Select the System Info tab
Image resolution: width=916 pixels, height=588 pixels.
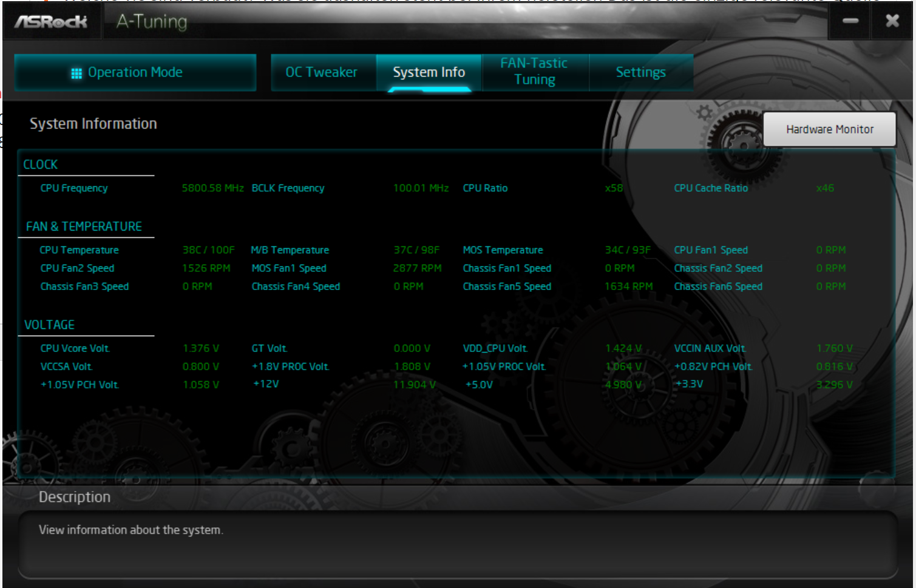coord(429,72)
